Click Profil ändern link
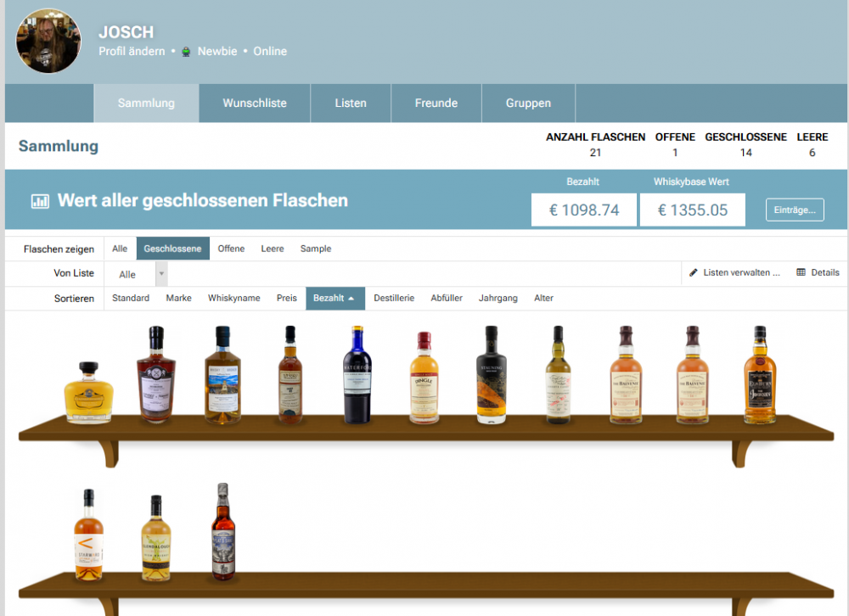This screenshot has width=849, height=616. point(132,51)
